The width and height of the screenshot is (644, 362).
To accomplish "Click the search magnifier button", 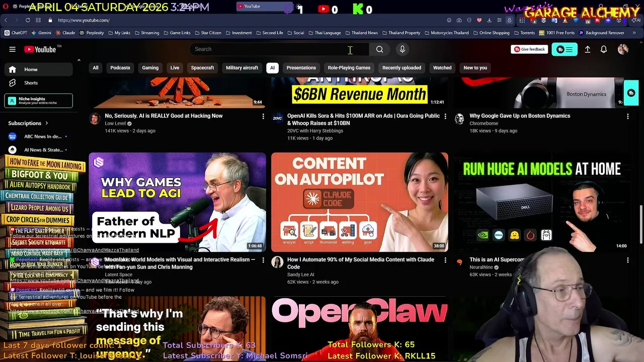I will pos(379,49).
